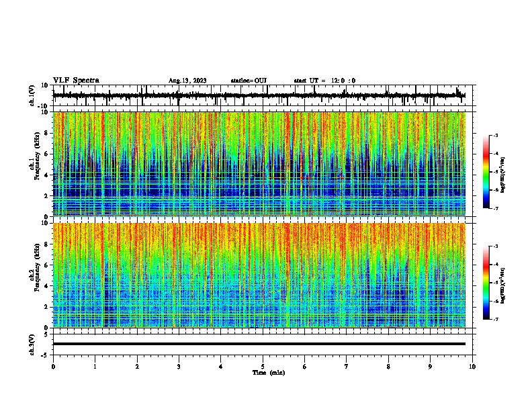Image resolution: width=532 pixels, height=411 pixels.
Task: Click the "4" kHz tick on ch.1 frequency axis
Action: pos(46,175)
